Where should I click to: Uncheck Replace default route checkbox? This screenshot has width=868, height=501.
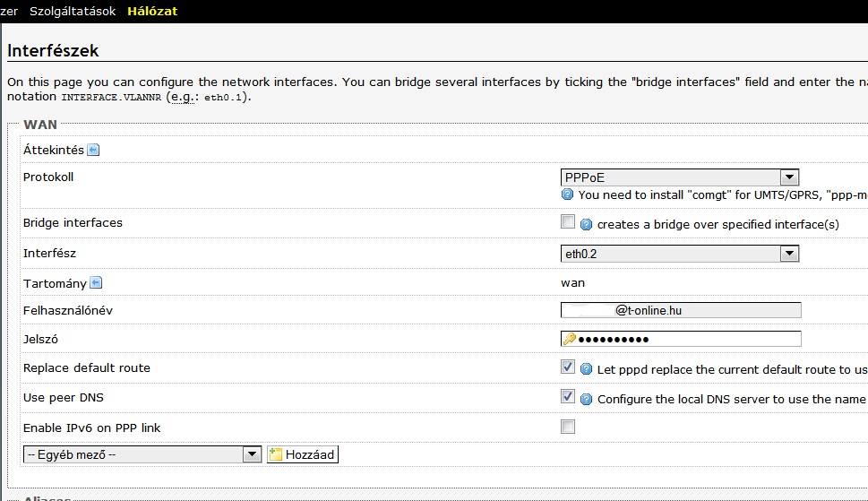[x=567, y=367]
